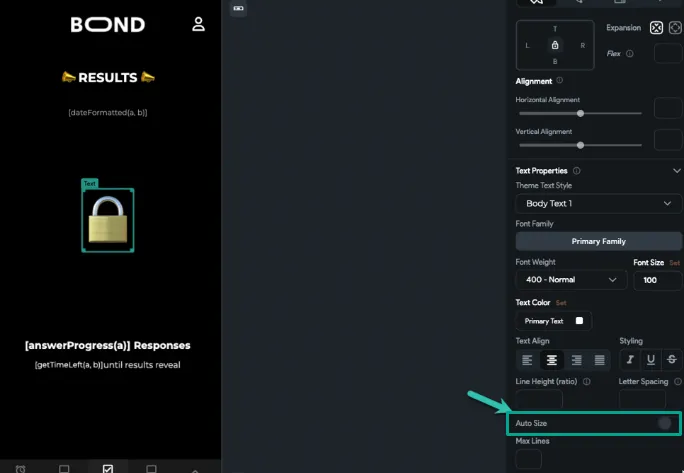The width and height of the screenshot is (684, 473).
Task: Select the alarm clock nav icon
Action: tap(21, 469)
